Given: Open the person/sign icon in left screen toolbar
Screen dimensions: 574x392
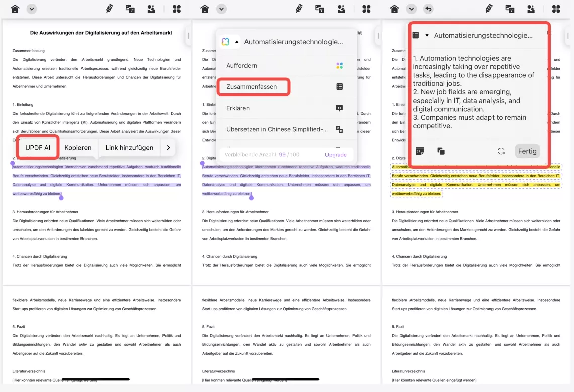Looking at the screenshot, I should coord(151,9).
